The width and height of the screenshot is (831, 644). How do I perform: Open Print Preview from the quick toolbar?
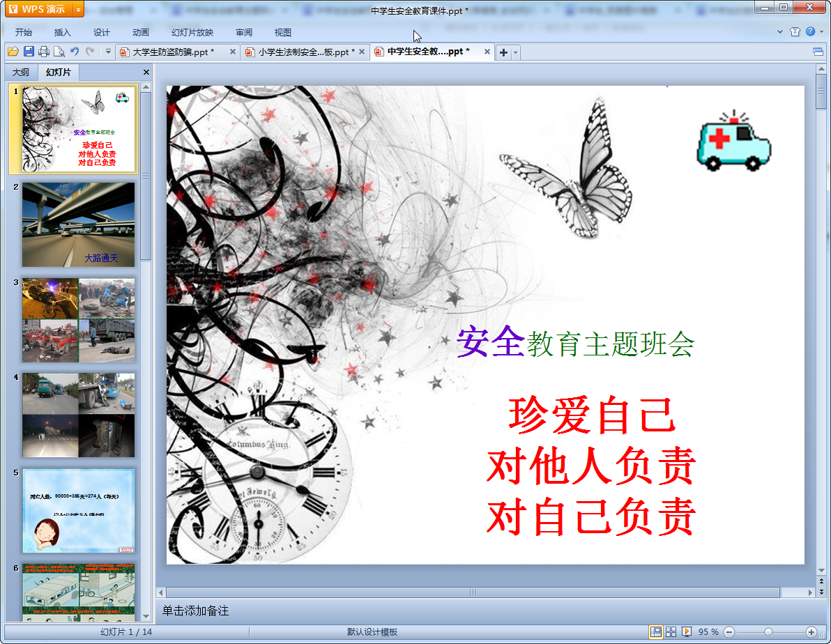point(59,52)
